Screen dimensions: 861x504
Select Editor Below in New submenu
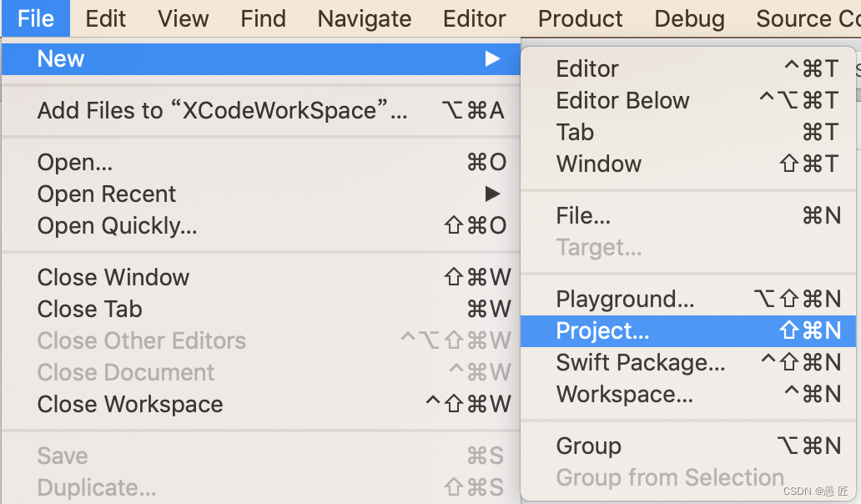click(622, 101)
